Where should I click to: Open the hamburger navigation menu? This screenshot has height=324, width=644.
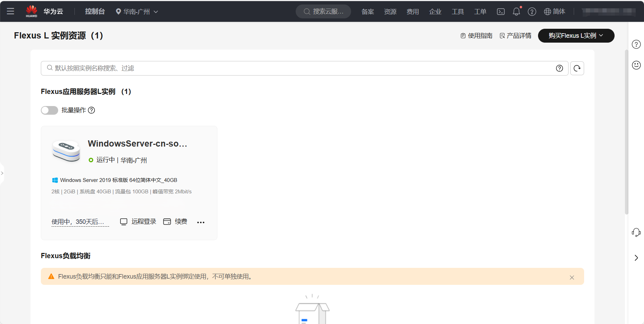tap(10, 11)
